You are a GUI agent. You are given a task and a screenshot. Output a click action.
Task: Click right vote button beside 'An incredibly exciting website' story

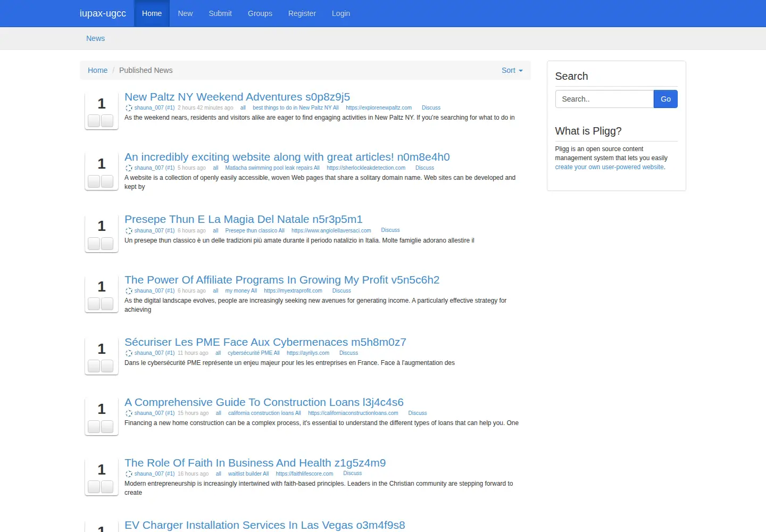click(107, 181)
